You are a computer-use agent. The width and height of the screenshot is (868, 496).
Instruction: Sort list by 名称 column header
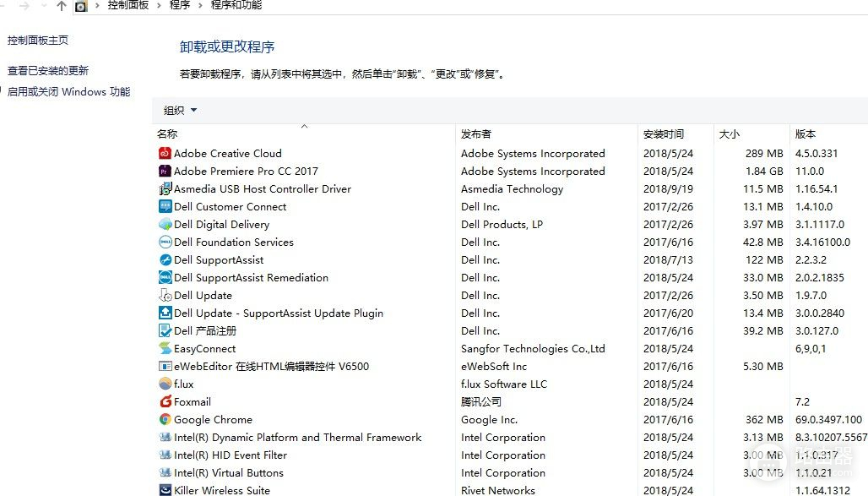pos(167,134)
